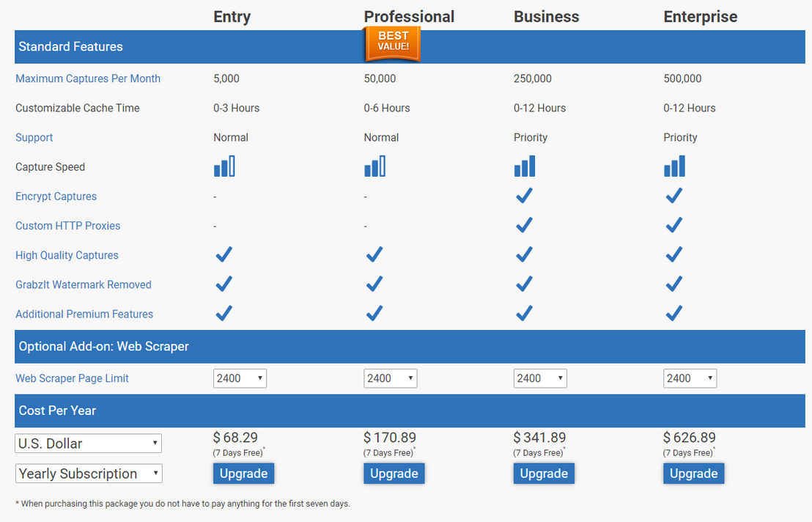The height and width of the screenshot is (522, 812).
Task: Click the Professional checkmark for High Quality Captures
Action: (x=374, y=254)
